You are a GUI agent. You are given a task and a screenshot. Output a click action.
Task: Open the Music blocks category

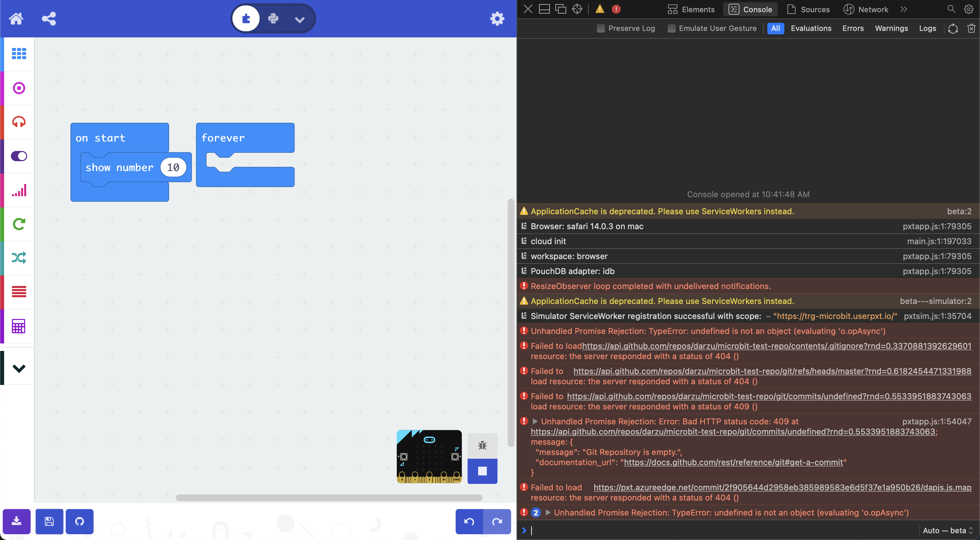click(x=19, y=122)
